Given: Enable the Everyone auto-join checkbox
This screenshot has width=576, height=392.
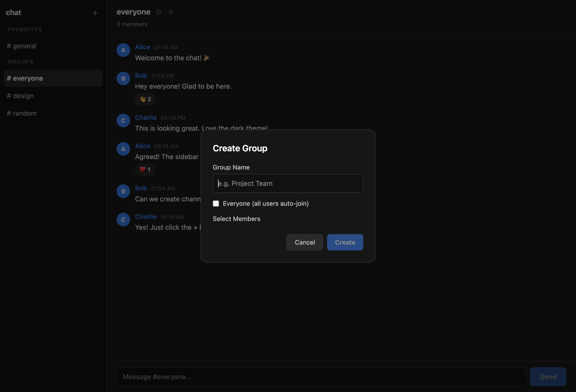Looking at the screenshot, I should pyautogui.click(x=216, y=203).
